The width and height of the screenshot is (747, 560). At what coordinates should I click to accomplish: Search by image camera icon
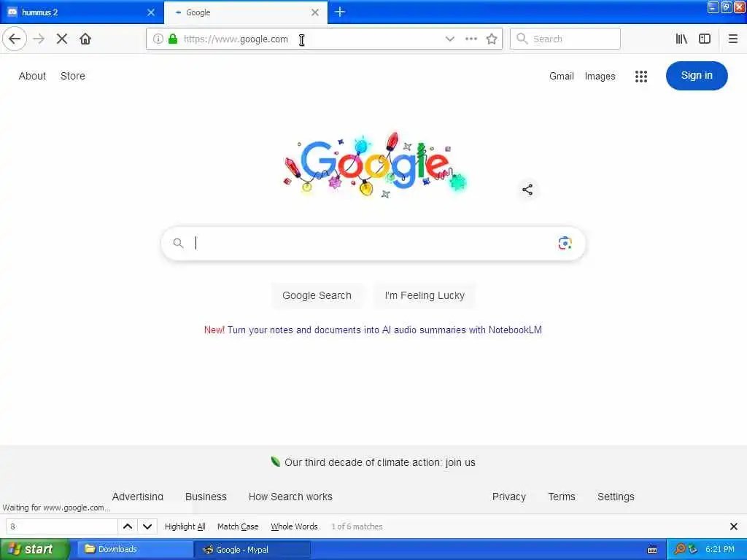pyautogui.click(x=565, y=244)
